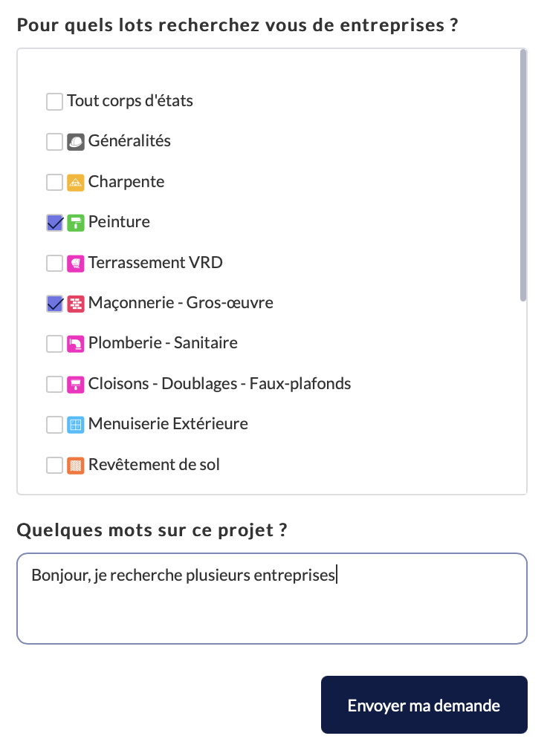This screenshot has width=547, height=756.
Task: Click the pink Terrassement VRD icon
Action: 76,263
